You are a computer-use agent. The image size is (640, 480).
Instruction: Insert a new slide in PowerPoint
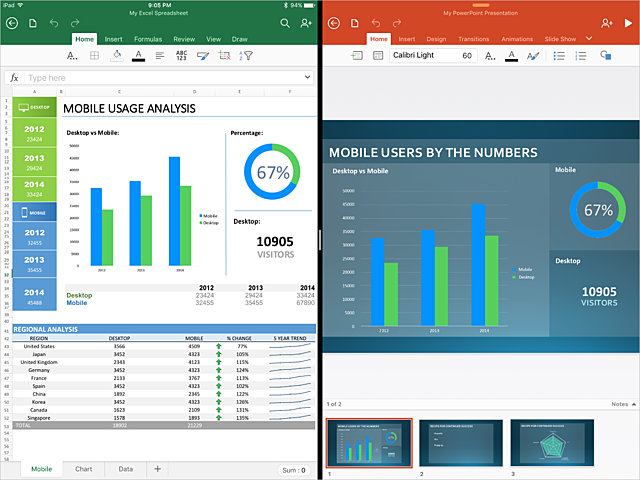point(357,56)
